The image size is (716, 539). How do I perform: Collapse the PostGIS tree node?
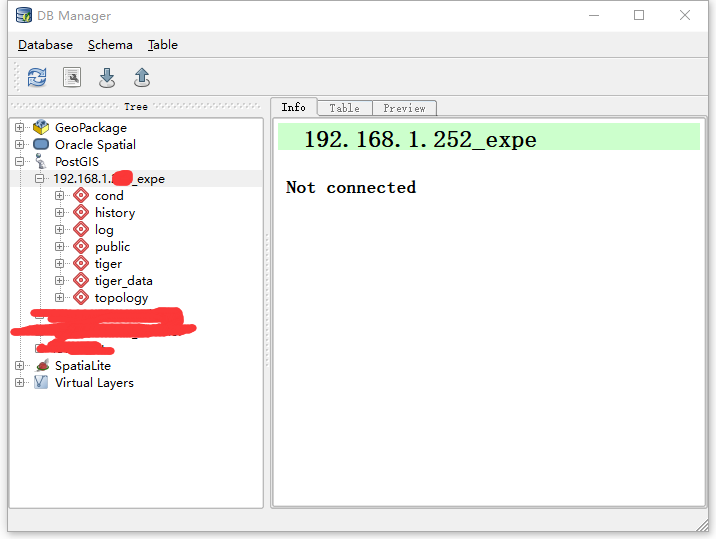click(19, 161)
